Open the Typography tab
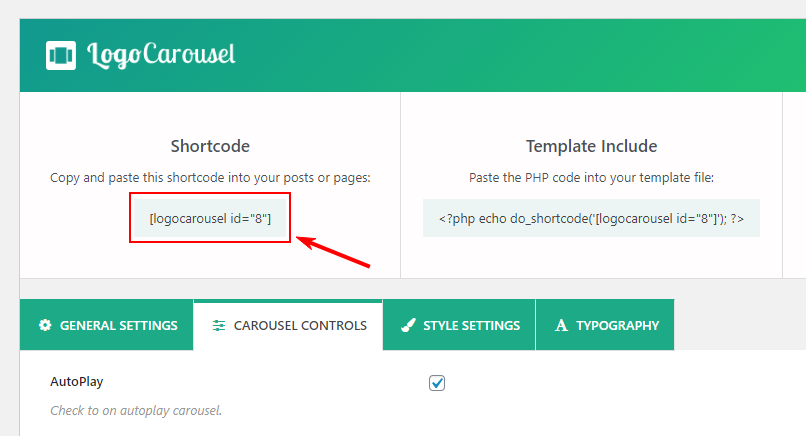This screenshot has width=806, height=436. pos(605,325)
